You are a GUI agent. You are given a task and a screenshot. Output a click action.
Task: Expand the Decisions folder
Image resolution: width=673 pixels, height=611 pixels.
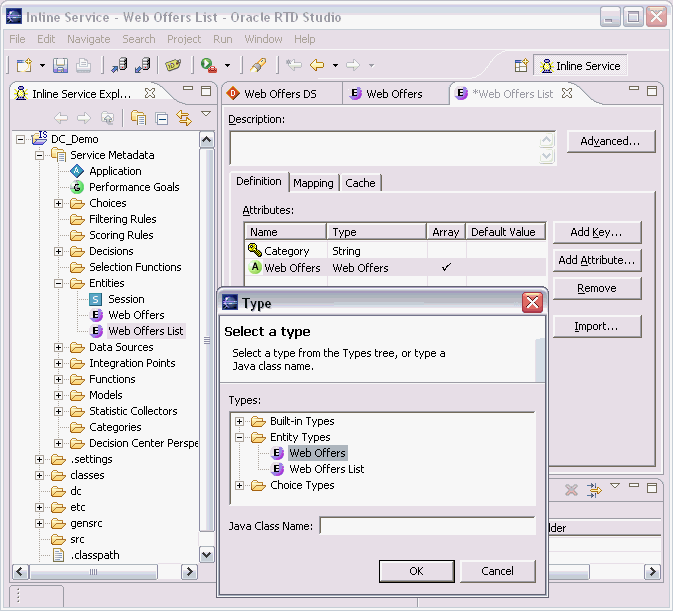(x=58, y=251)
